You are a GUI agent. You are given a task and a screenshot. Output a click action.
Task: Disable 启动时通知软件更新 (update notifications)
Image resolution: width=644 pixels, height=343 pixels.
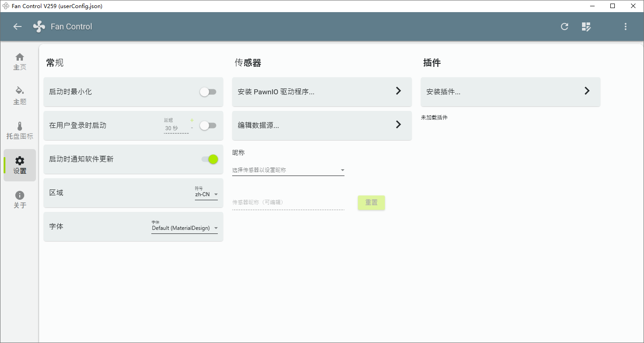[x=210, y=159]
